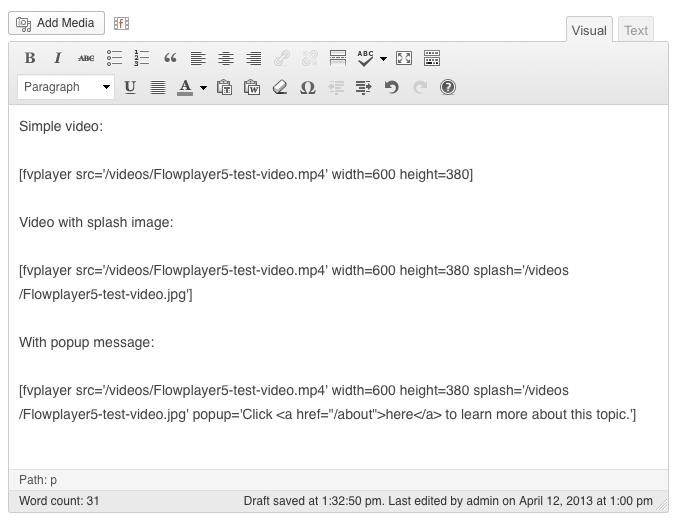This screenshot has width=678, height=524.
Task: Grab the editor resize handle corner
Action: [x=662, y=505]
